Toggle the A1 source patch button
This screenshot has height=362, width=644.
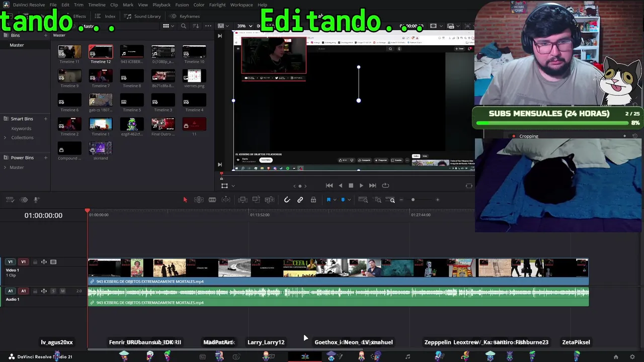tap(10, 291)
